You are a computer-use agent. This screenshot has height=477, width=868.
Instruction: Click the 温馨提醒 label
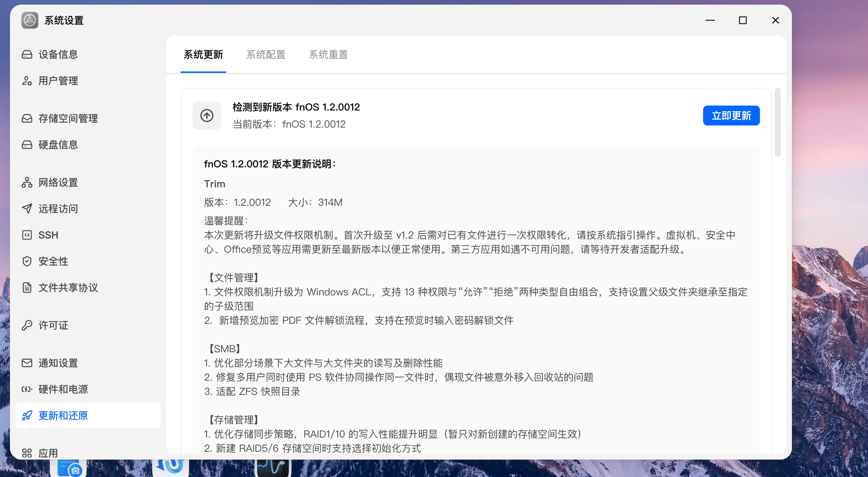tap(226, 221)
